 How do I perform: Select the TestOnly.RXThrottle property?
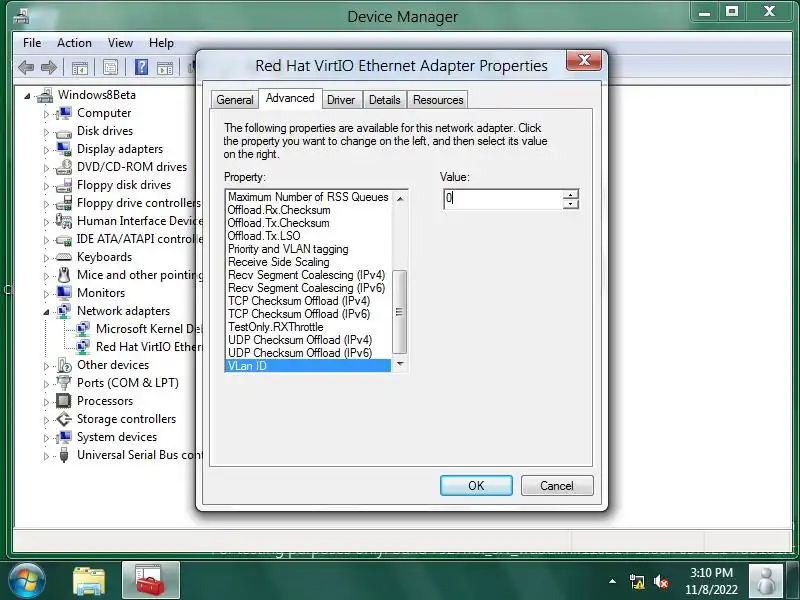coord(308,327)
